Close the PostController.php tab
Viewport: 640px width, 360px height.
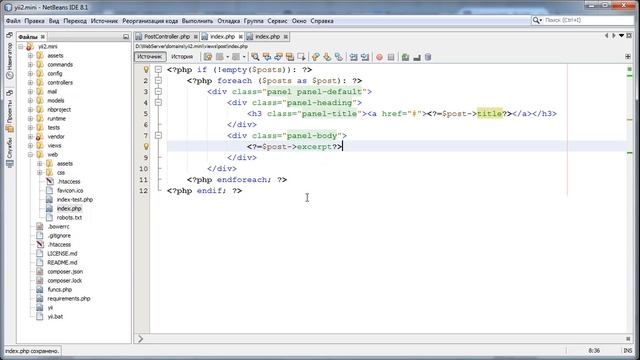coord(196,37)
